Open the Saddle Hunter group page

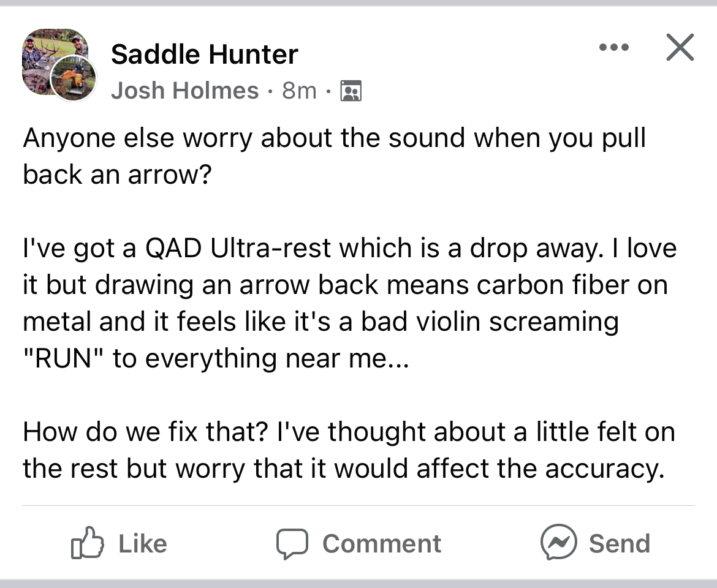pos(205,55)
